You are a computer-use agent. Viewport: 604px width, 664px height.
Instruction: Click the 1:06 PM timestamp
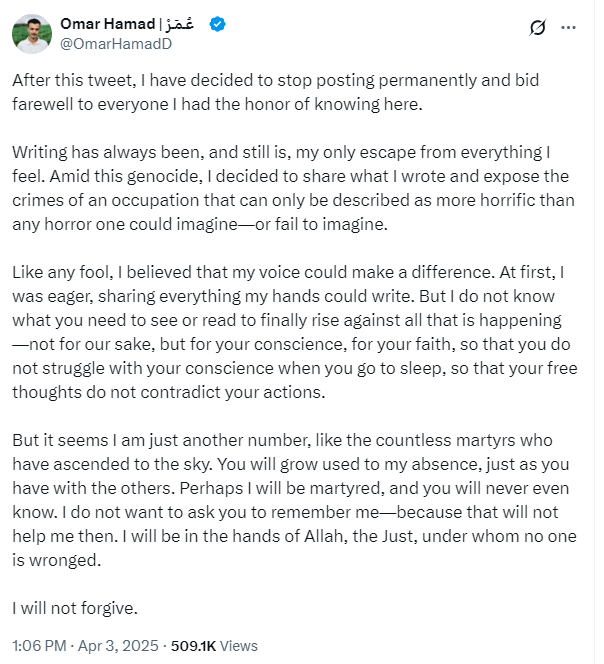(x=40, y=645)
